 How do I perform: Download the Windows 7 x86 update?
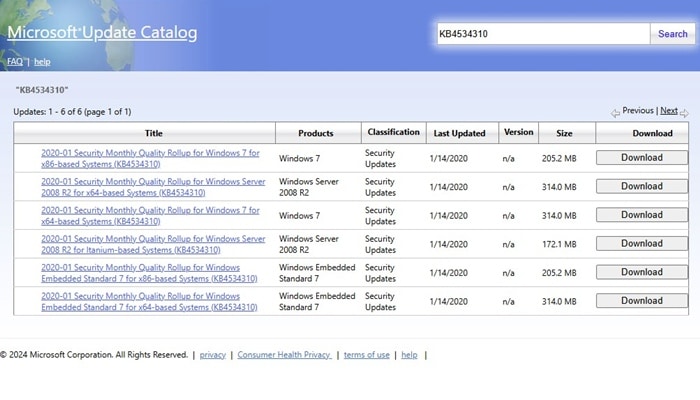coord(642,158)
